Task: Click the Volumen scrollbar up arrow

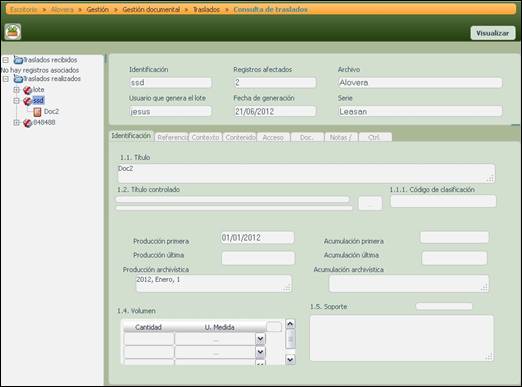Action: click(290, 324)
